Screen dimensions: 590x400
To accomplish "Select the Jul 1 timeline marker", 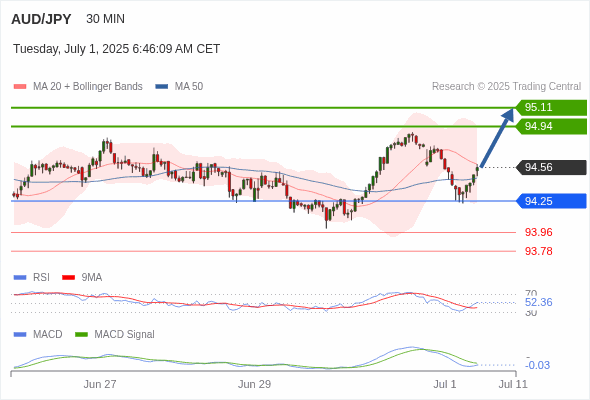I will click(444, 384).
